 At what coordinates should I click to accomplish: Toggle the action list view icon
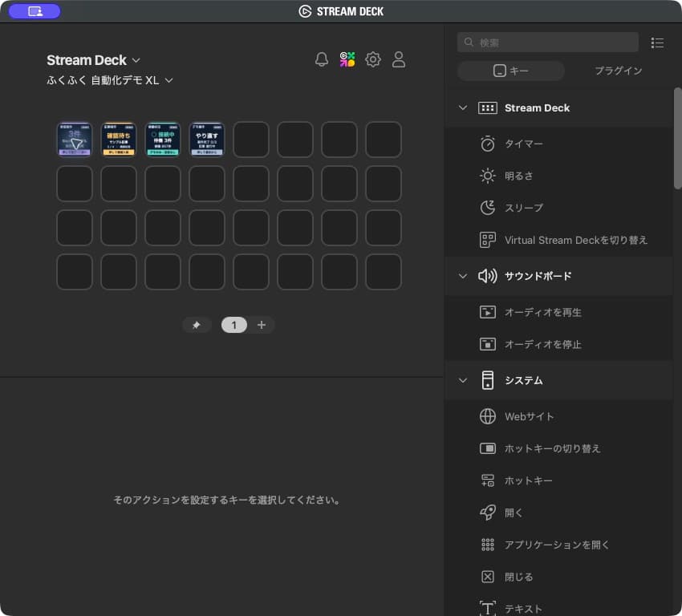(x=657, y=43)
